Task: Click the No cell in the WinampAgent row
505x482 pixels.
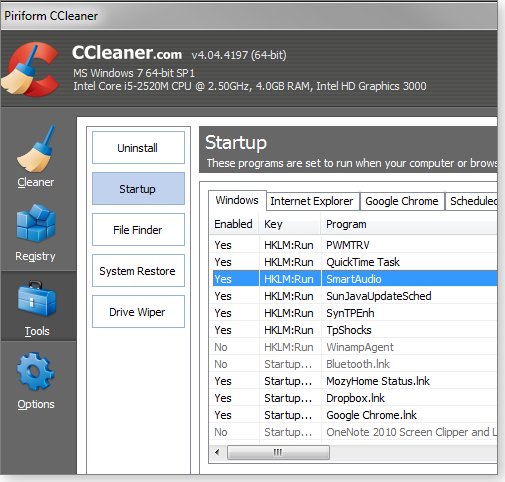Action: 221,347
